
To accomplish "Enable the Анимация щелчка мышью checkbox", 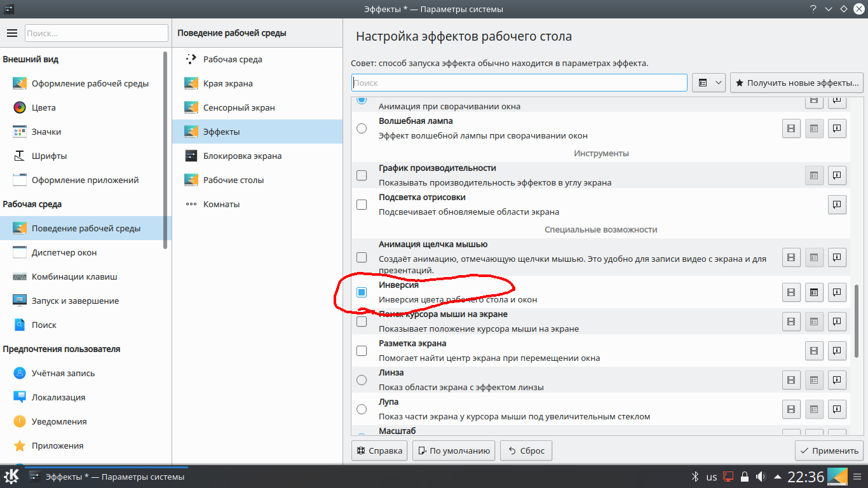I will coord(362,257).
